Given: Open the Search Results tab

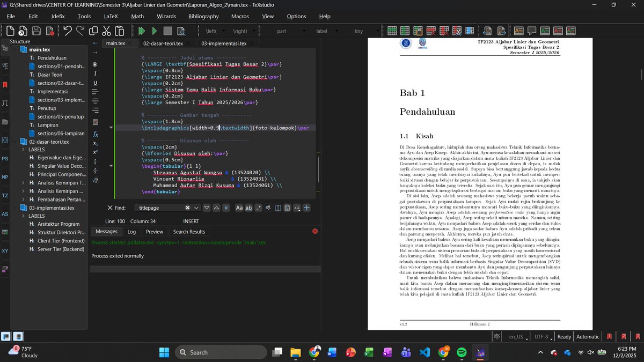Looking at the screenshot, I should tap(189, 232).
